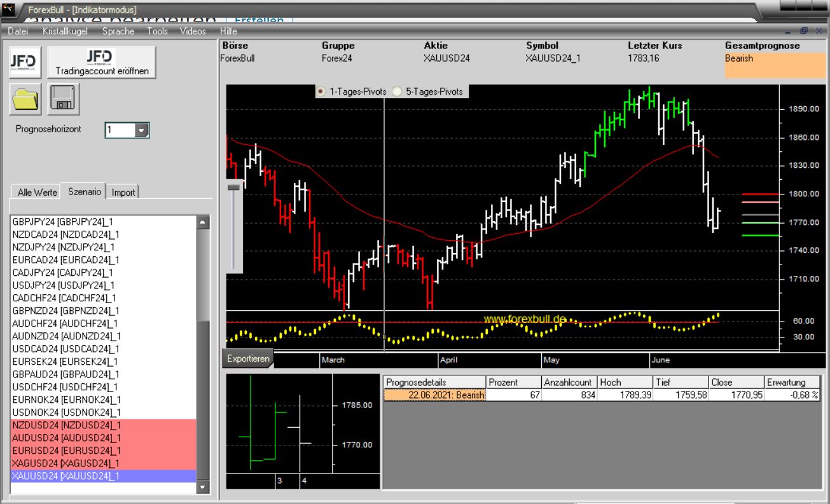Switch to the Import tab
The height and width of the screenshot is (504, 830).
123,192
